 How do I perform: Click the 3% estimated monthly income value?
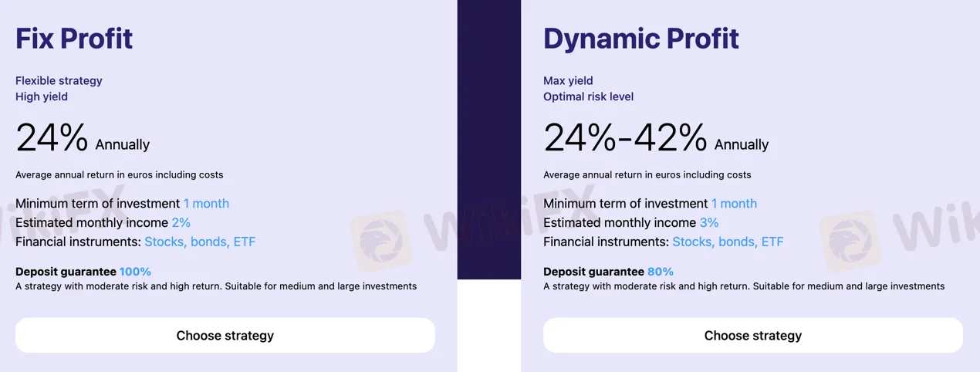[x=708, y=223]
